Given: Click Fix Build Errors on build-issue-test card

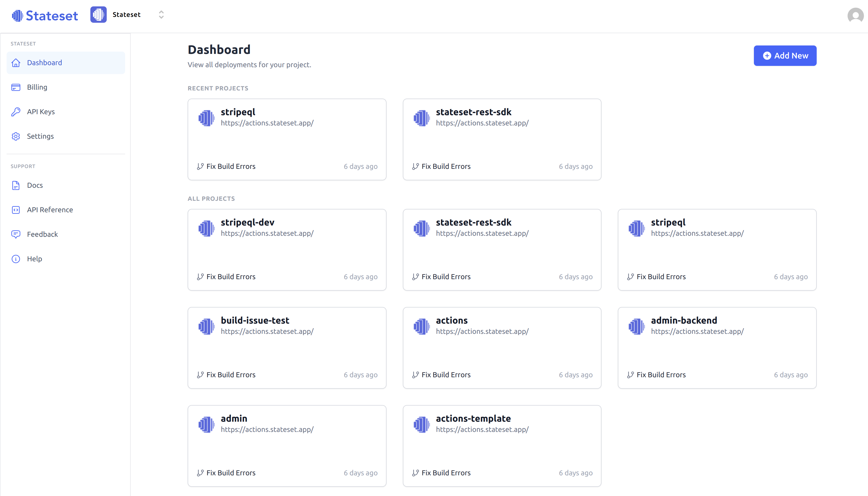Looking at the screenshot, I should pyautogui.click(x=231, y=375).
